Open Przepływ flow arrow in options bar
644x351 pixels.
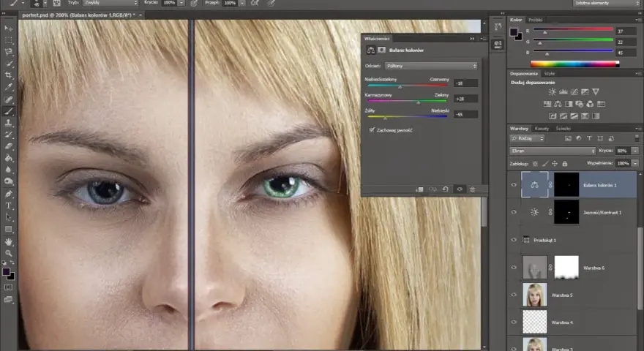242,3
